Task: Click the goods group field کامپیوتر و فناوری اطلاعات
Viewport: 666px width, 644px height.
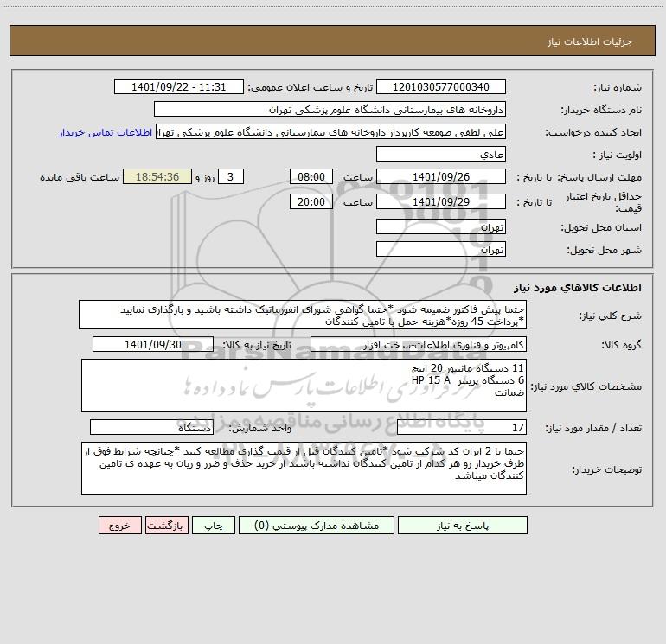Action: click(x=419, y=344)
